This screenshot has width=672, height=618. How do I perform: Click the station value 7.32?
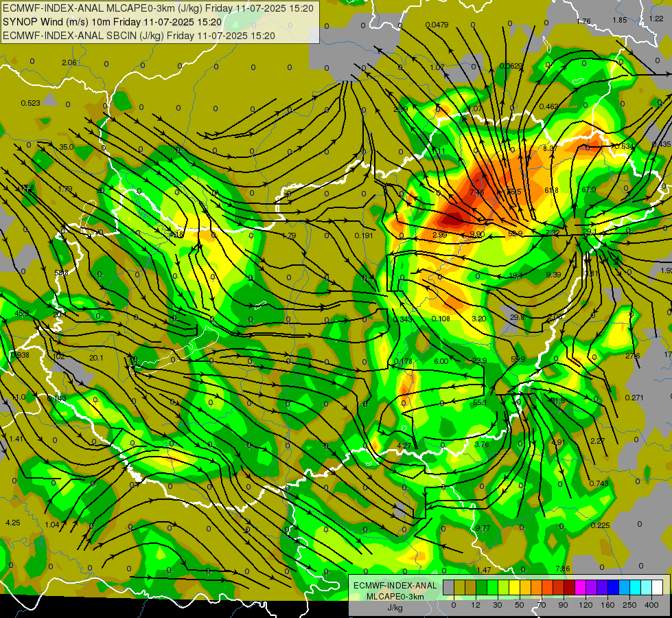click(x=553, y=233)
